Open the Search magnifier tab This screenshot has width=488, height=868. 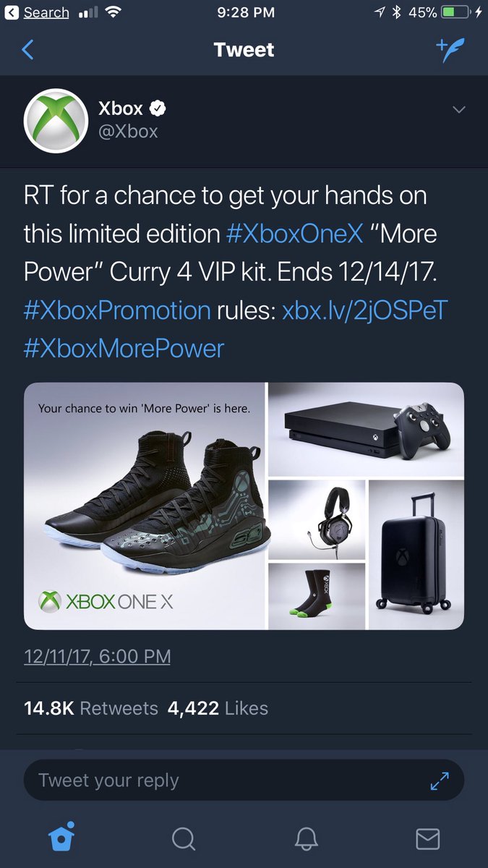point(184,838)
